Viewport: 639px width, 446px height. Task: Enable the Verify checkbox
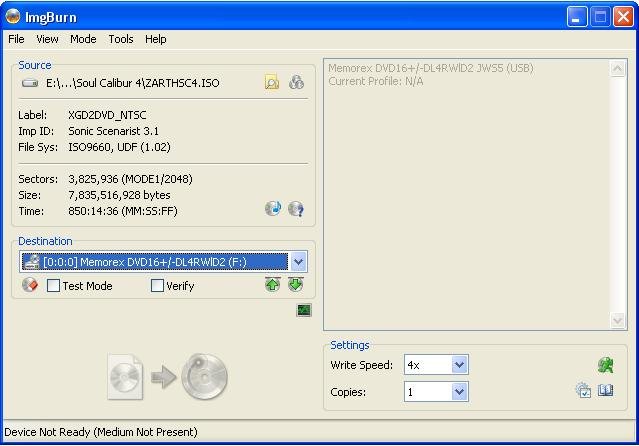(157, 286)
